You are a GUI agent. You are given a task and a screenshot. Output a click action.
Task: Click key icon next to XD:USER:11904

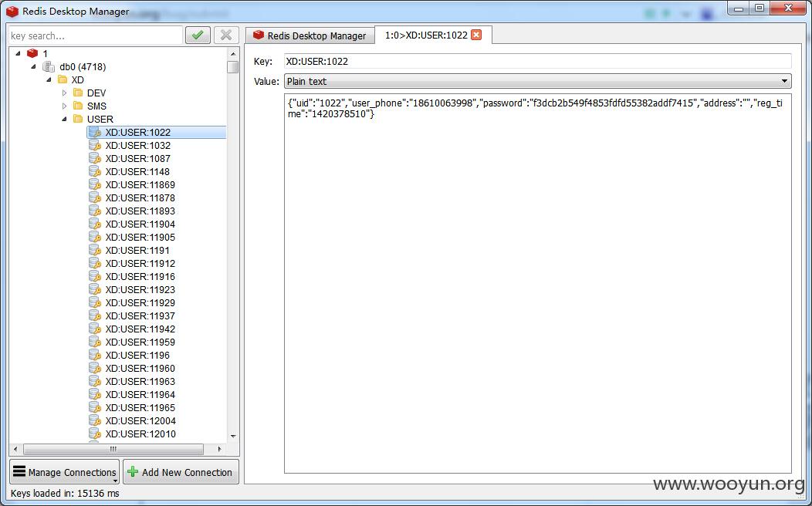[95, 224]
